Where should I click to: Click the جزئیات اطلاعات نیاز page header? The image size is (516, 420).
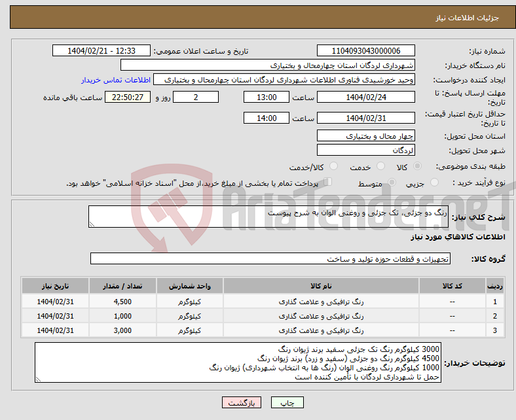coord(467,18)
